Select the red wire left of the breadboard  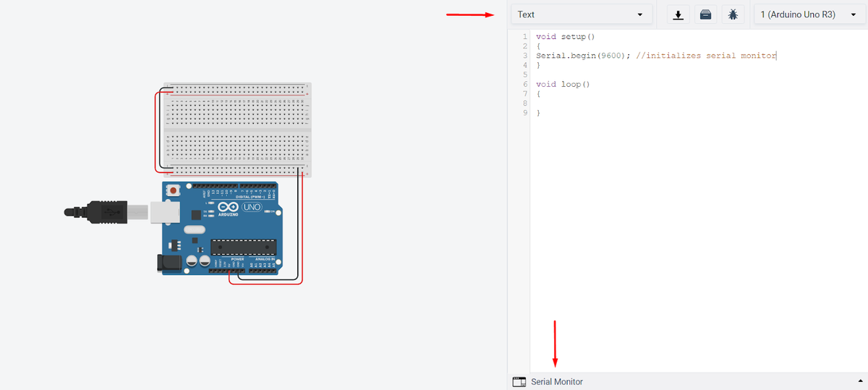pyautogui.click(x=155, y=130)
